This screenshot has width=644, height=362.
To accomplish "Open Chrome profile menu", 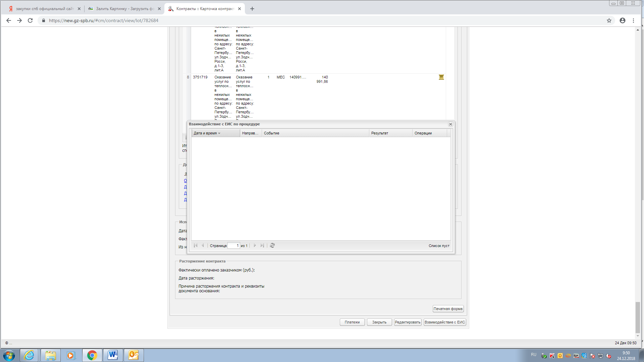I will tap(623, 20).
